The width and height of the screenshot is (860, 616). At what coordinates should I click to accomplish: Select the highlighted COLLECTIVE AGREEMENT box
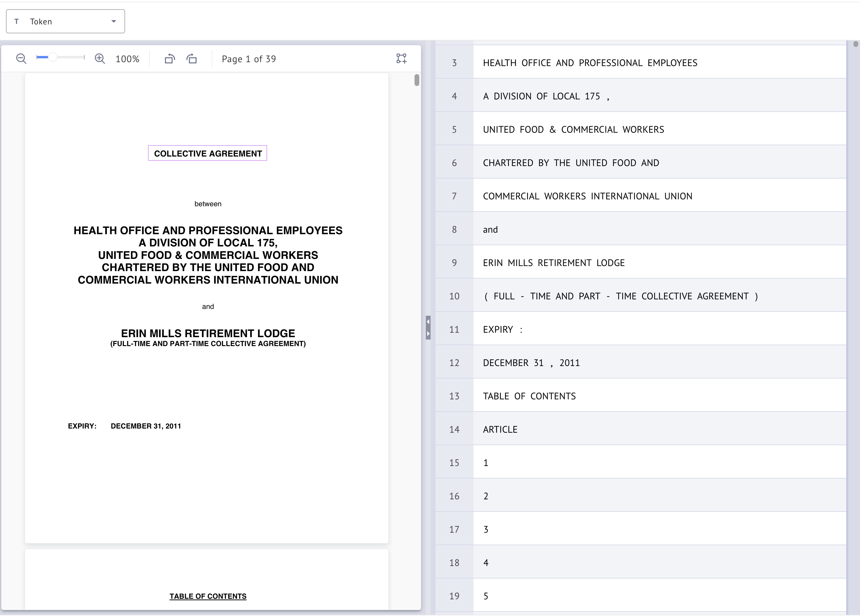tap(208, 153)
